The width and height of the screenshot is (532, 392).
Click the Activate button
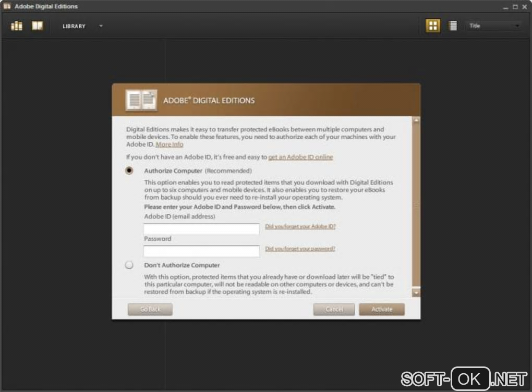coord(382,309)
